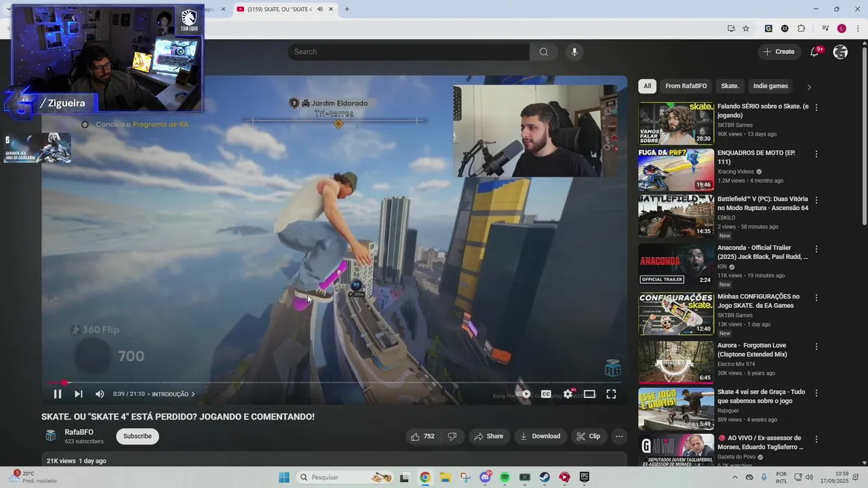868x488 pixels.
Task: Open options menu for ENQUADROS DE MOTO
Action: pyautogui.click(x=816, y=155)
